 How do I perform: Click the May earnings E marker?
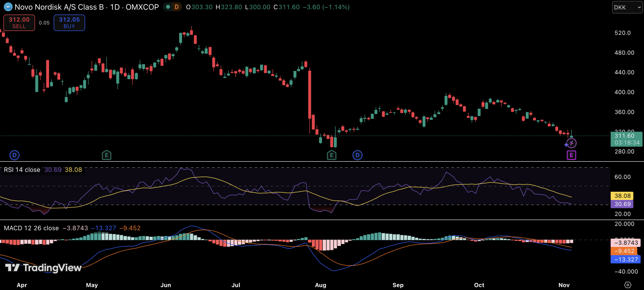pos(106,155)
